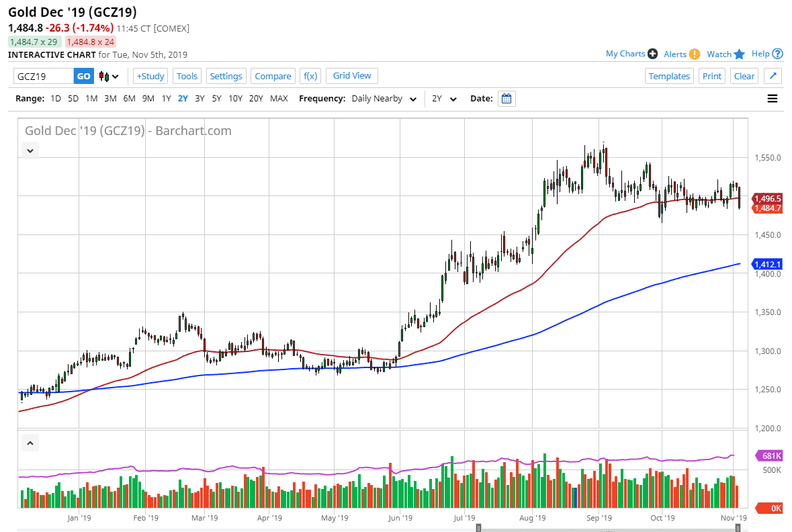Viewport: 792px width, 532px height.
Task: Open the hamburger menu above the chart
Action: tap(773, 98)
